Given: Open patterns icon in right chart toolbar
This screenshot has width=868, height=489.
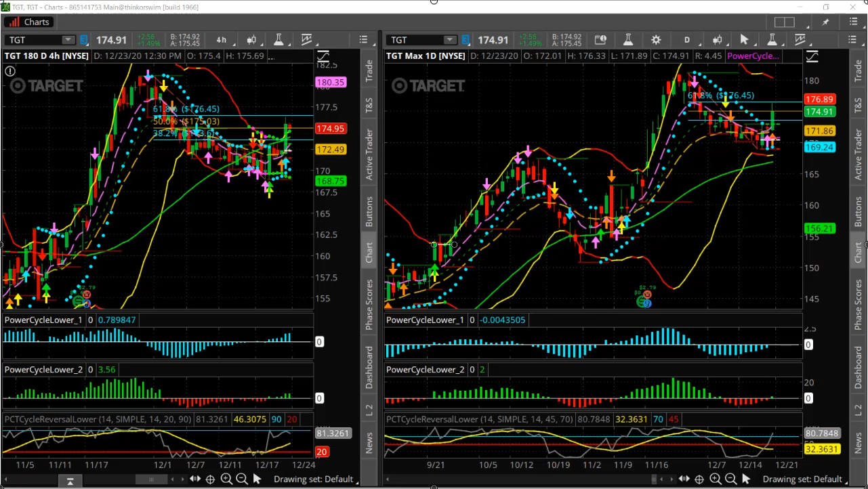Looking at the screenshot, I should tap(800, 40).
